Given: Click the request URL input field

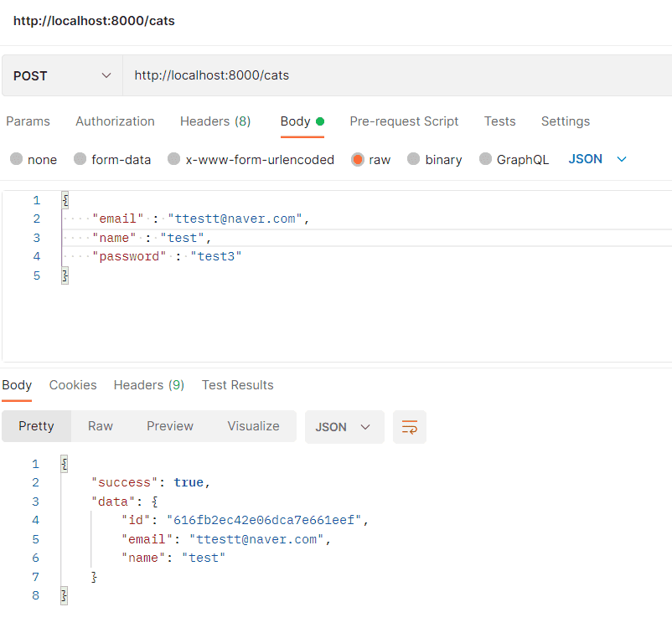Looking at the screenshot, I should [x=397, y=75].
